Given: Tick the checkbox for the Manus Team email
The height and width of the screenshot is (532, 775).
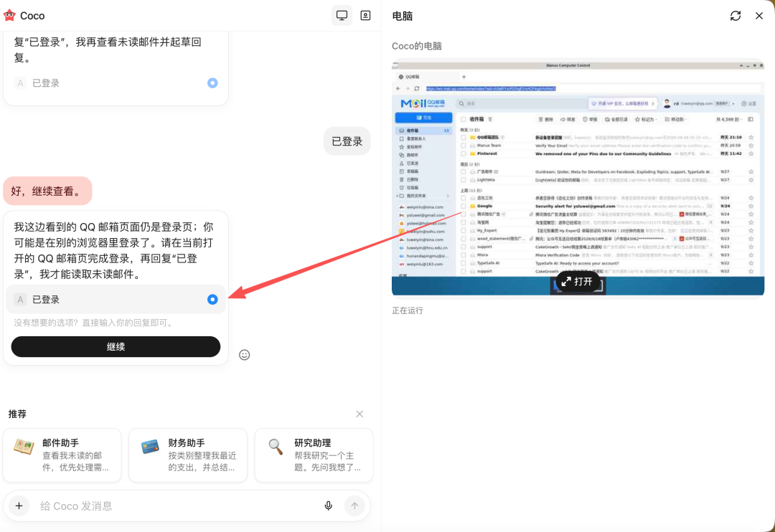Looking at the screenshot, I should click(463, 146).
